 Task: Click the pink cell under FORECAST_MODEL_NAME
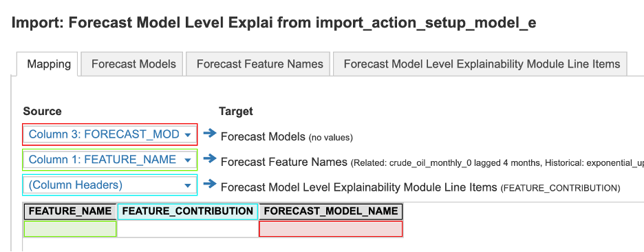point(331,229)
